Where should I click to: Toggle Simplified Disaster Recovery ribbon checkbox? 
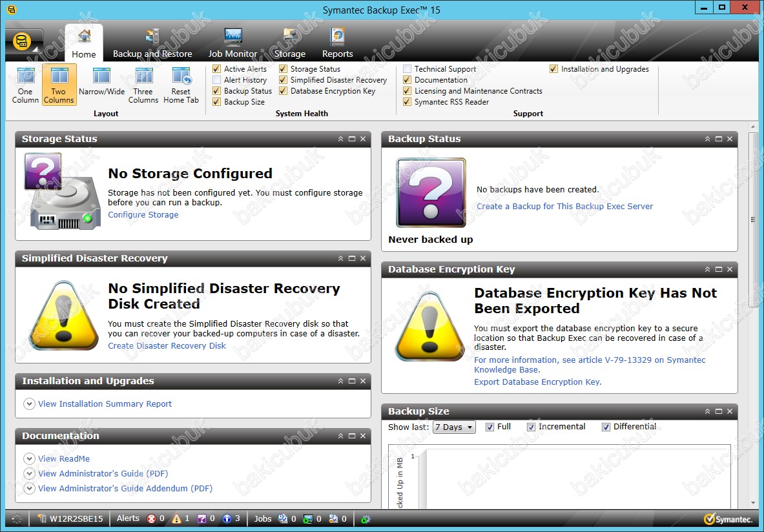tap(283, 80)
